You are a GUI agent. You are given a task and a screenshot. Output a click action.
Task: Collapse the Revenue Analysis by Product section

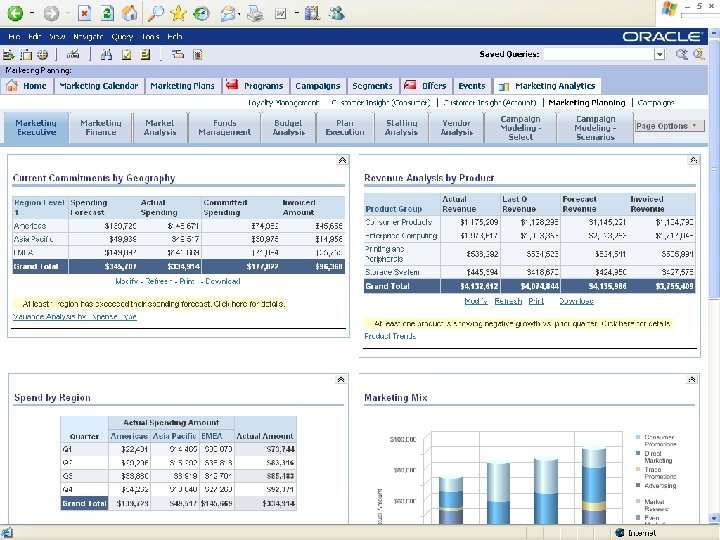694,160
